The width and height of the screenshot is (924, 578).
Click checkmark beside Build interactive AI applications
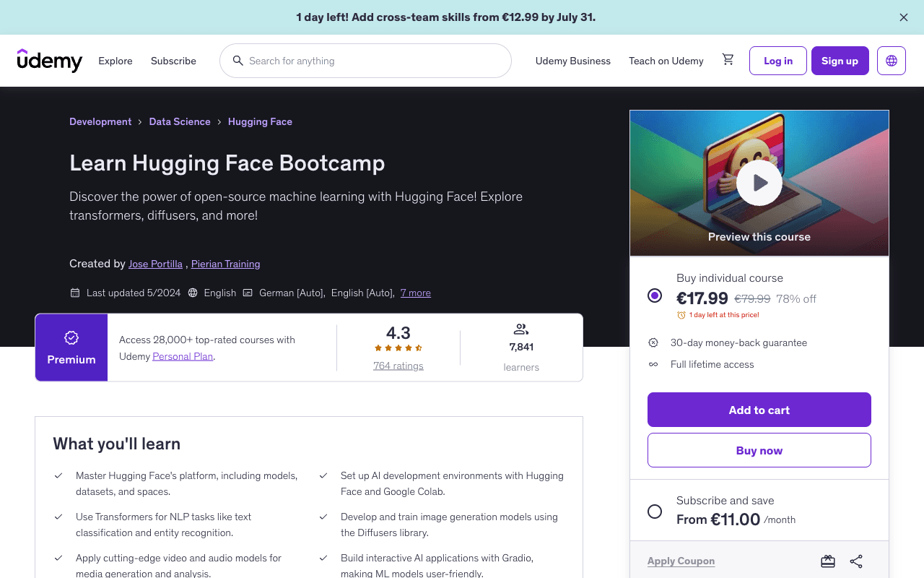point(323,558)
